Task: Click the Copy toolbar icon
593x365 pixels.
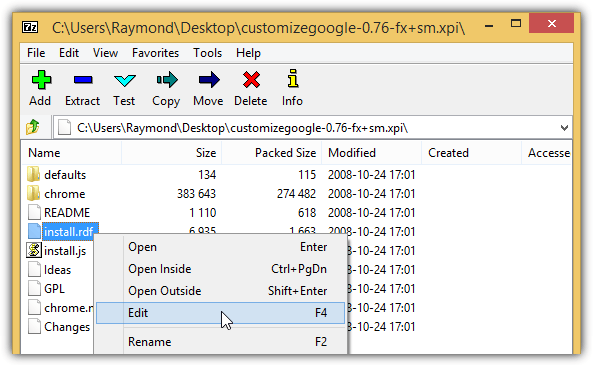Action: (x=167, y=80)
